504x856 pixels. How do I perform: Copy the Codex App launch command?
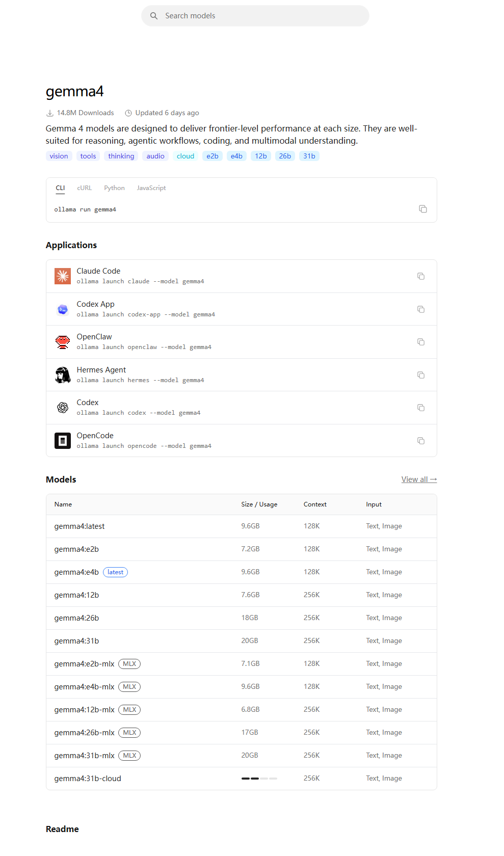(421, 309)
